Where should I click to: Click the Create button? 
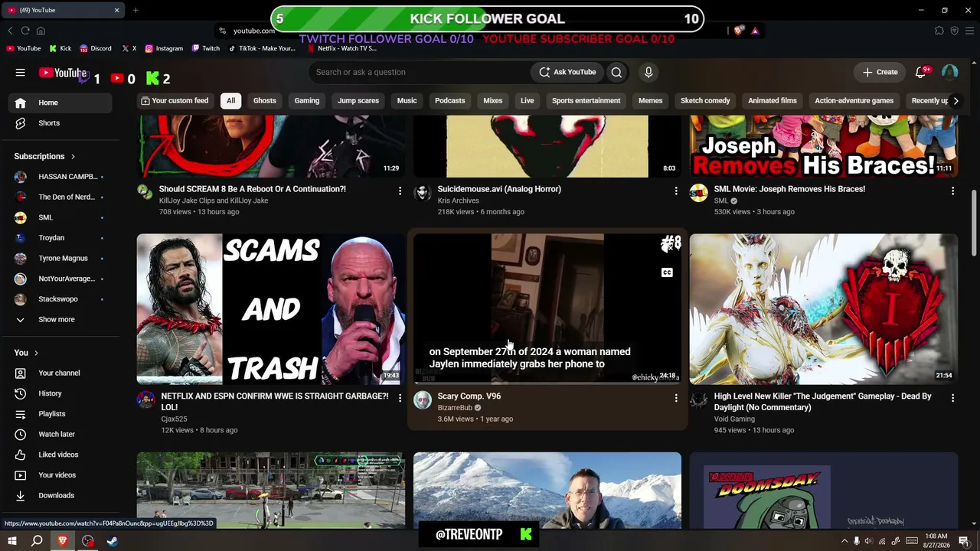[x=880, y=72]
